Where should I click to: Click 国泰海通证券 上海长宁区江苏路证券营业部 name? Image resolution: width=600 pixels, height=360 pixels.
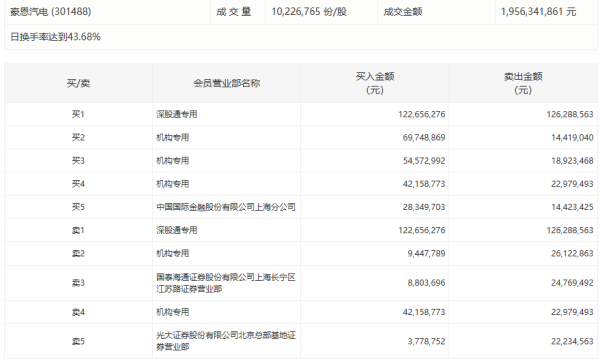pos(226,283)
